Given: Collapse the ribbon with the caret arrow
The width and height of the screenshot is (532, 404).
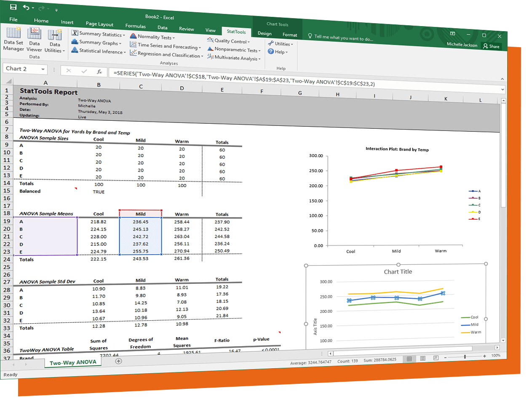Looking at the screenshot, I should click(502, 79).
